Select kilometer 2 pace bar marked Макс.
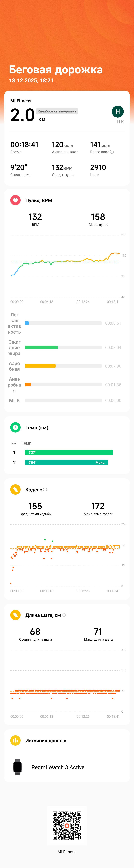The image size is (134, 868). [67, 463]
